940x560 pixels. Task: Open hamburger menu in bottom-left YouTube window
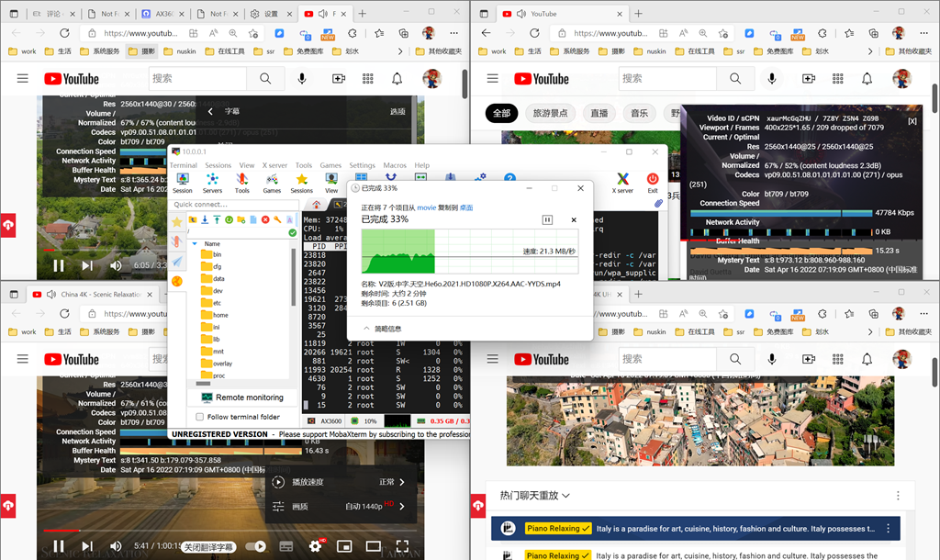point(23,359)
